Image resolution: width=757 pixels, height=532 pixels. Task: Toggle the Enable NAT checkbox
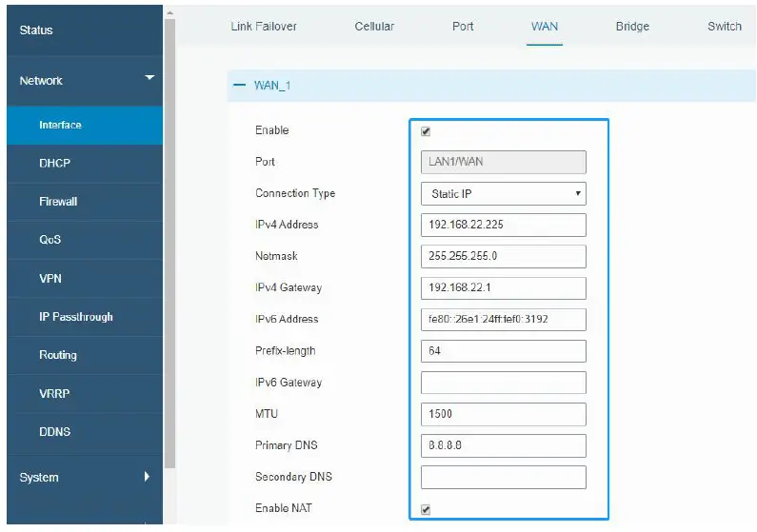point(426,509)
